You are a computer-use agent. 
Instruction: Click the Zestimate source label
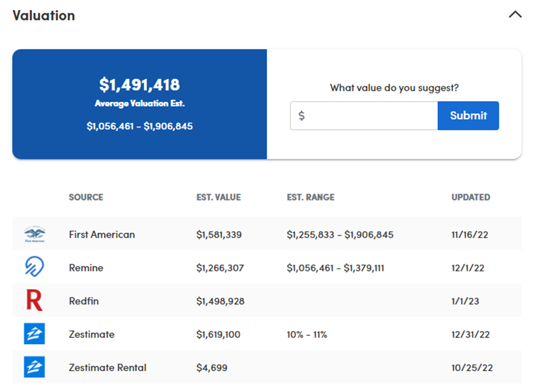tap(91, 334)
